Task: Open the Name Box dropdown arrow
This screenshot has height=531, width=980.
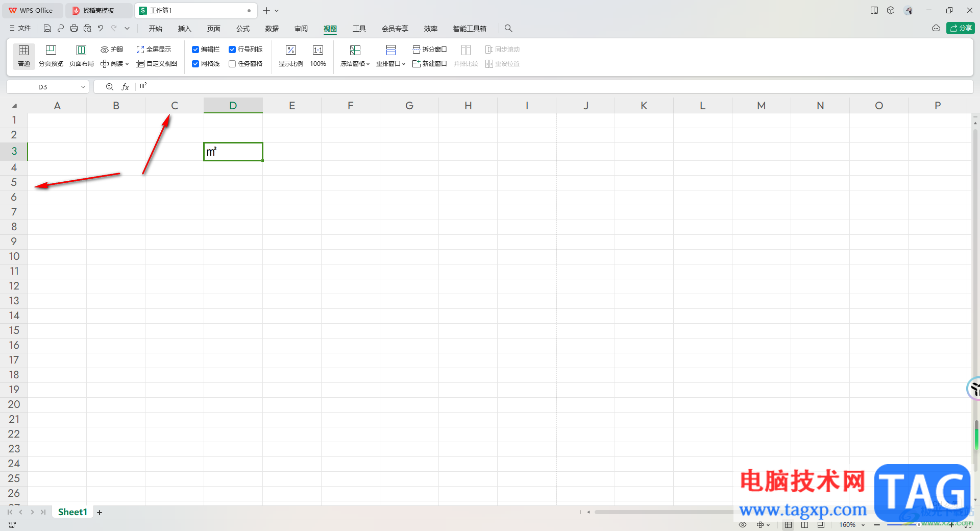Action: [x=83, y=87]
